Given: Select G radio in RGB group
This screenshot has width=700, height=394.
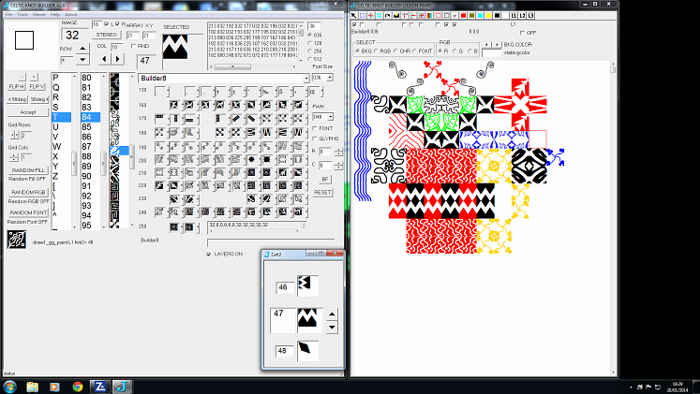Looking at the screenshot, I should [455, 51].
